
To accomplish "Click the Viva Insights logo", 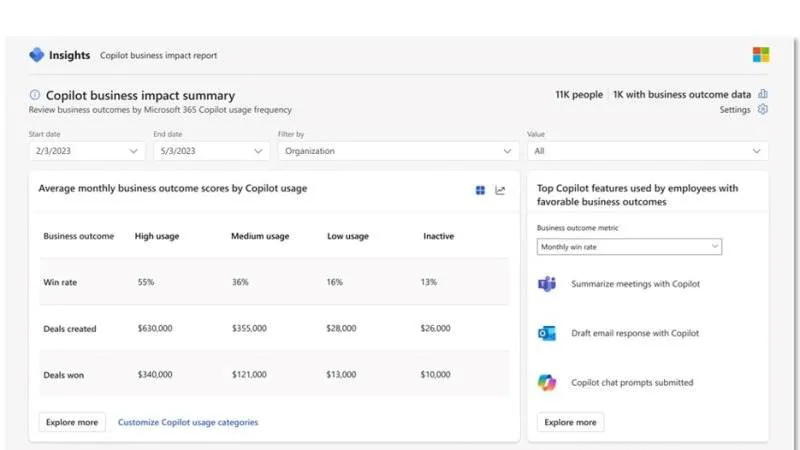I will tap(37, 55).
